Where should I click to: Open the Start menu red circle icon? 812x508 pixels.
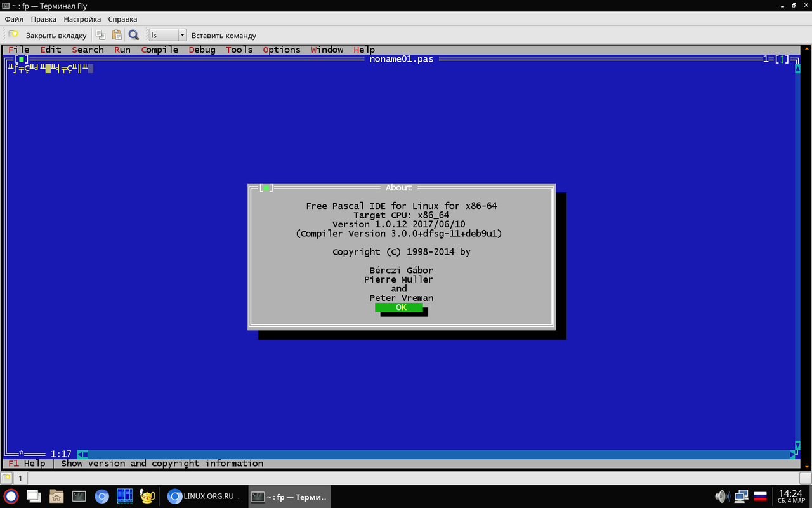pos(11,497)
